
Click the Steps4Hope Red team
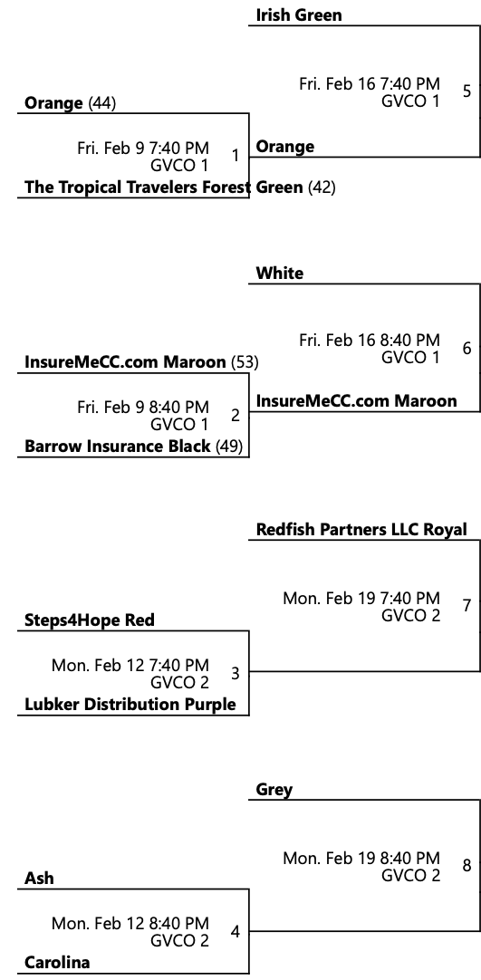pyautogui.click(x=90, y=620)
